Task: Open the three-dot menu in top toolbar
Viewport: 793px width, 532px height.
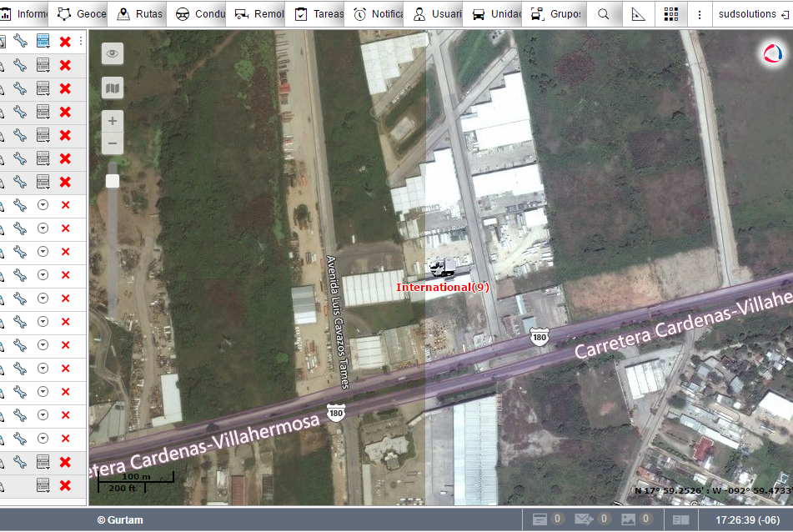Action: tap(699, 14)
